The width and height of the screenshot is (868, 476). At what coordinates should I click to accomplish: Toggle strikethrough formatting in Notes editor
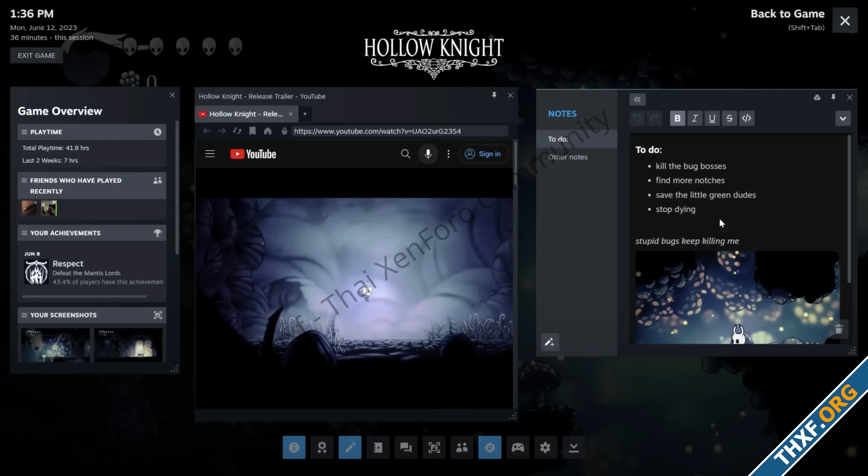click(729, 118)
